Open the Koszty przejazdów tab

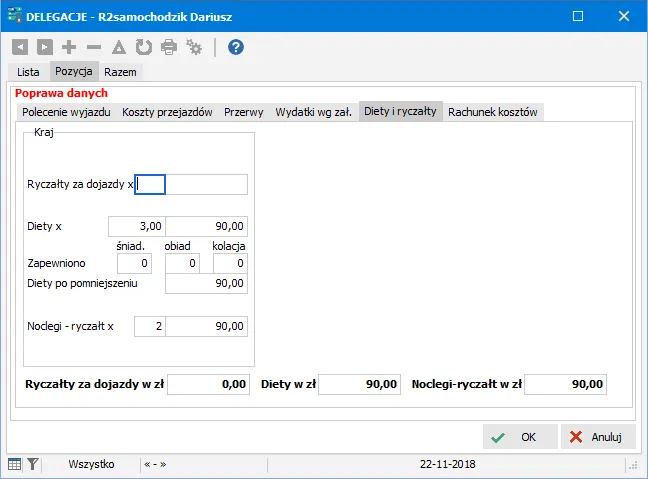[167, 112]
